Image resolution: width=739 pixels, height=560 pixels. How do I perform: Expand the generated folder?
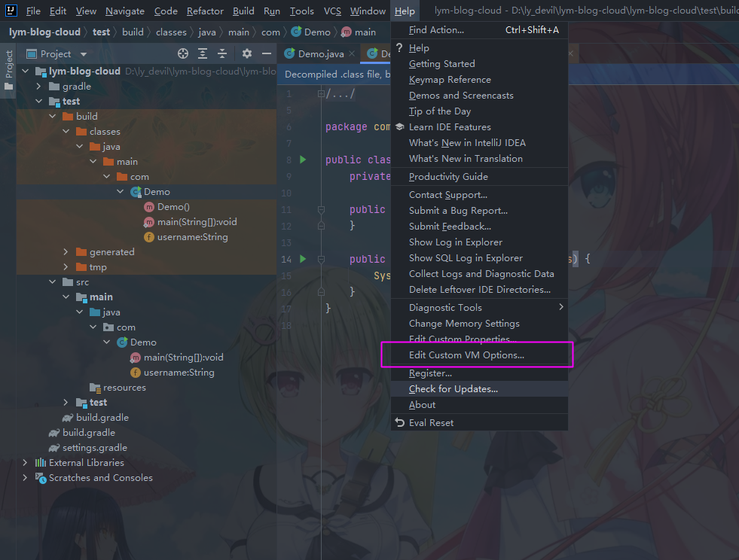(x=66, y=252)
